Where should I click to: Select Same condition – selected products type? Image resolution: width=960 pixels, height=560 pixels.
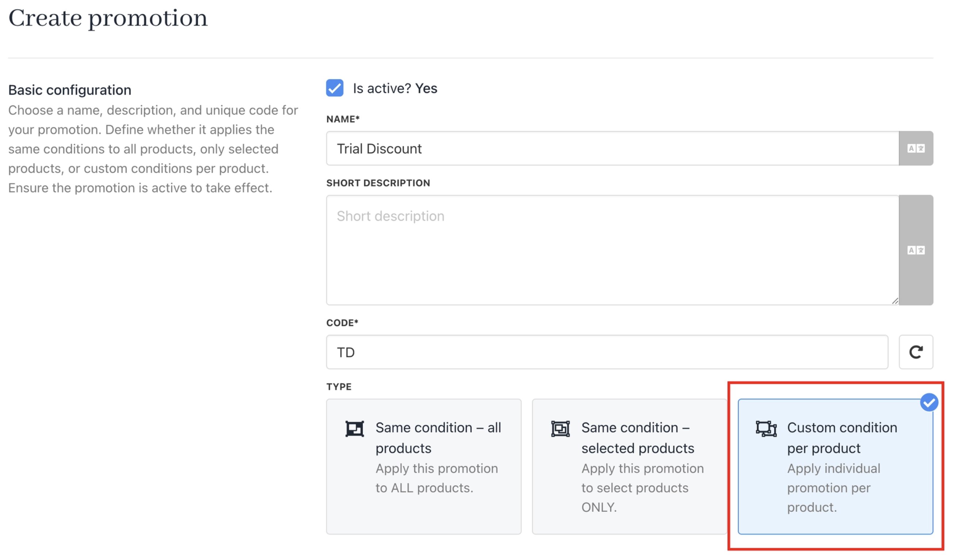629,467
